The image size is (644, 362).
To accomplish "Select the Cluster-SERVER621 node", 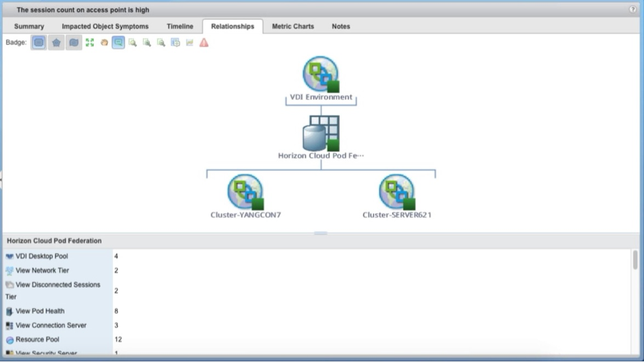I will [x=396, y=192].
